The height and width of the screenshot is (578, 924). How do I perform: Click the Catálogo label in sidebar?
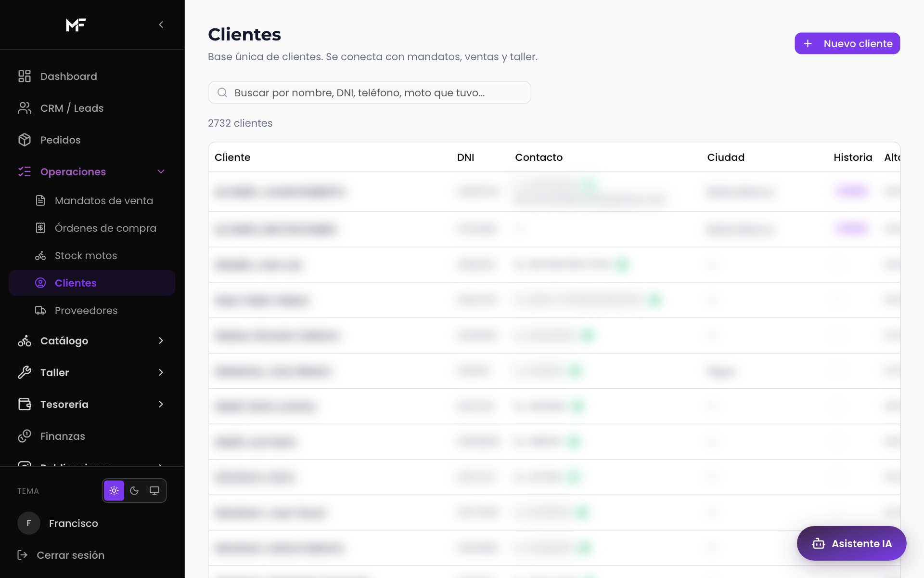point(64,341)
